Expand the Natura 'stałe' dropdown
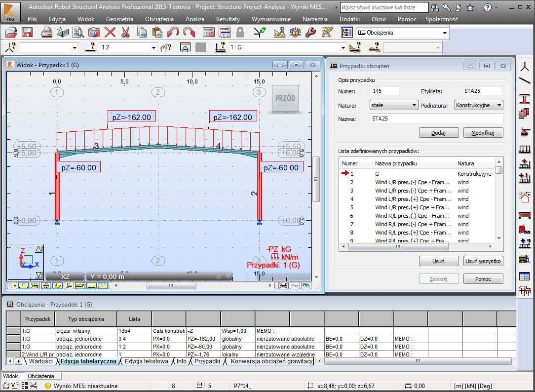The width and height of the screenshot is (535, 392). (x=414, y=105)
